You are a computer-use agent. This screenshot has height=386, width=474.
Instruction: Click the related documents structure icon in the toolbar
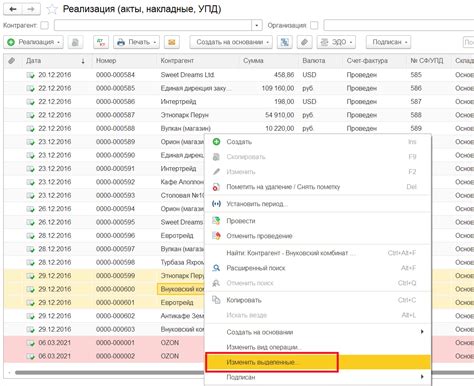point(285,42)
